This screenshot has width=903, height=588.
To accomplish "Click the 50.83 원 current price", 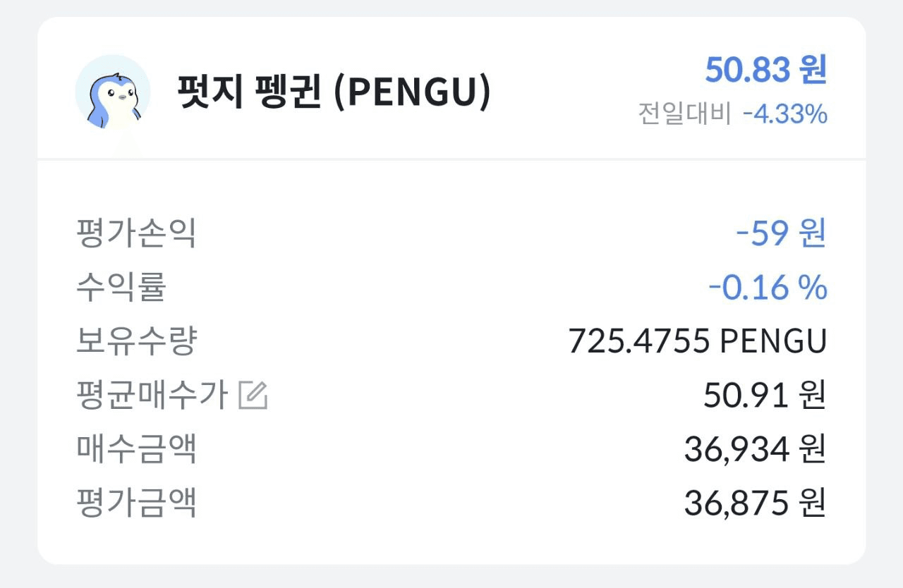I will 765,70.
